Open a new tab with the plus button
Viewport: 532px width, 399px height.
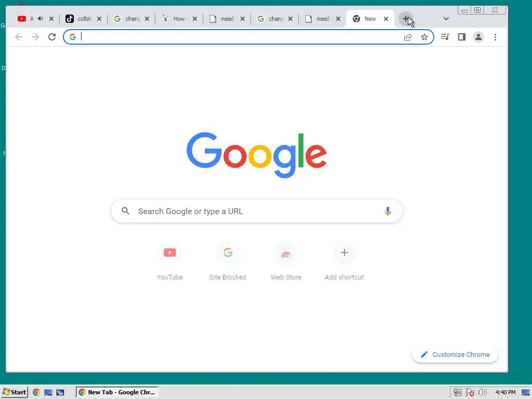pos(405,19)
